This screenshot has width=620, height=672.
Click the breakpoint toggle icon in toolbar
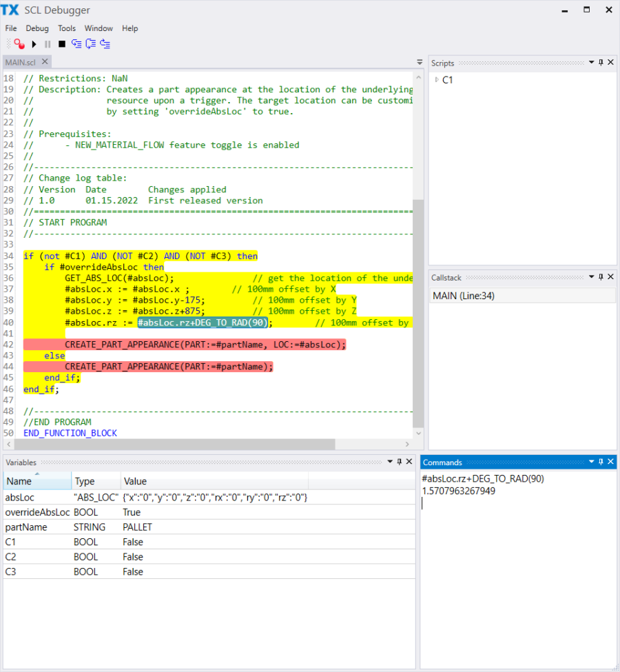(19, 44)
